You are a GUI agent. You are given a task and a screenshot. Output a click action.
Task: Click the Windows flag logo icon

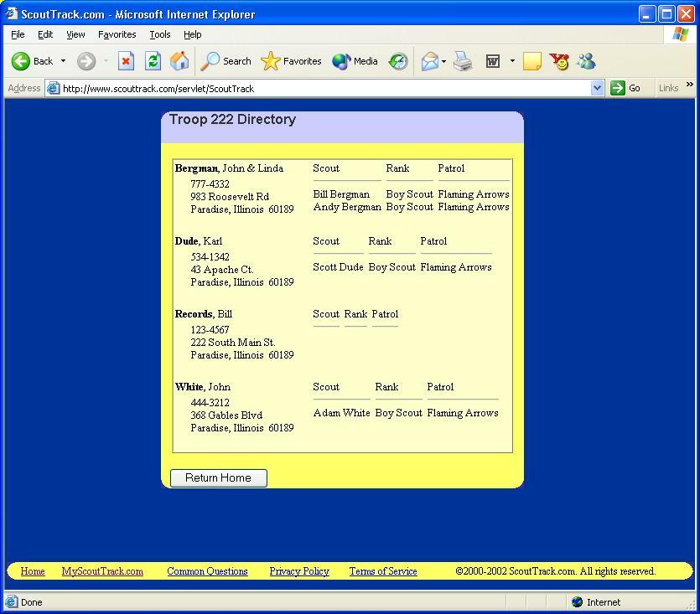click(681, 34)
